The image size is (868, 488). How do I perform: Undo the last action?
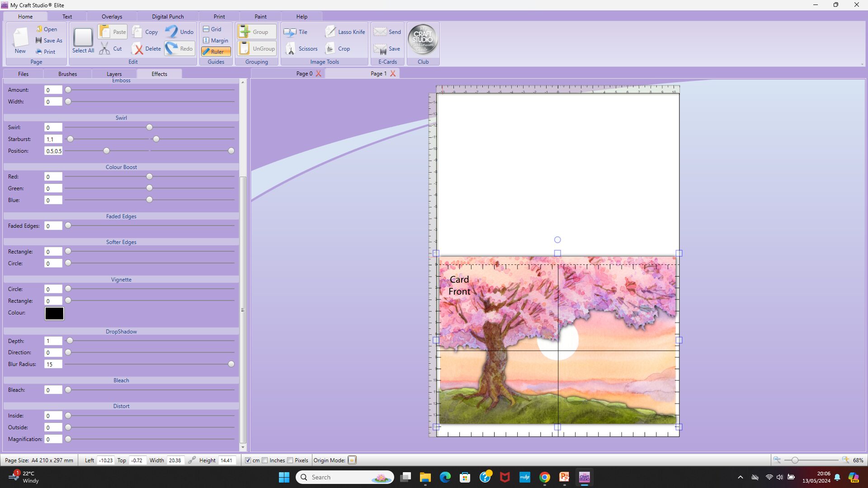[x=179, y=32]
